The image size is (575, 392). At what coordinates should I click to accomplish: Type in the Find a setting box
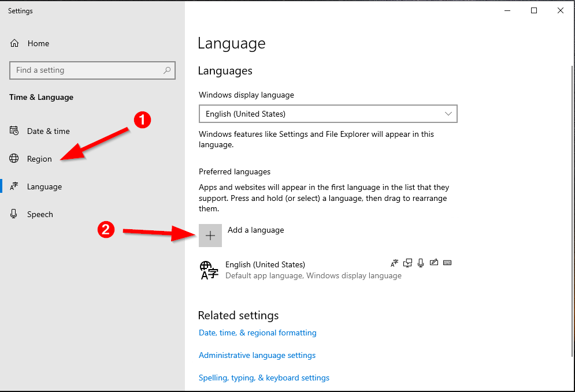tap(87, 70)
